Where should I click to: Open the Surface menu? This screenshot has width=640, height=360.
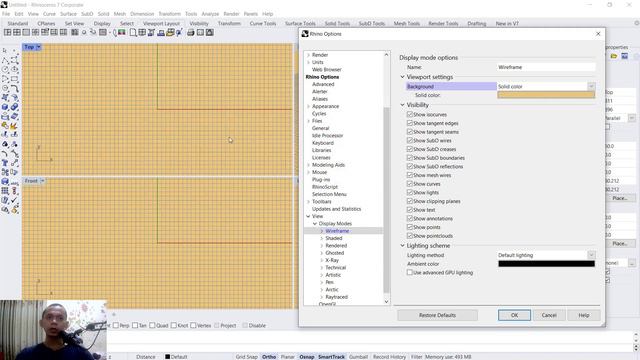(69, 13)
